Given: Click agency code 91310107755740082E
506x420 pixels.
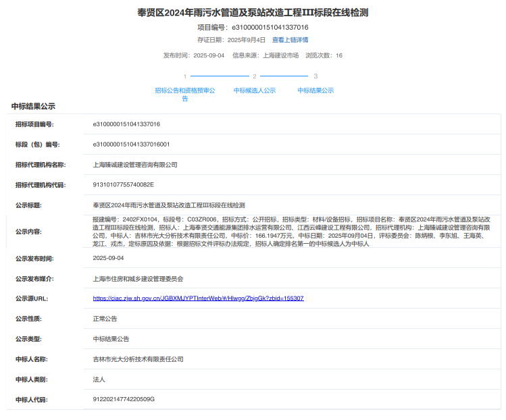Looking at the screenshot, I should [x=124, y=184].
